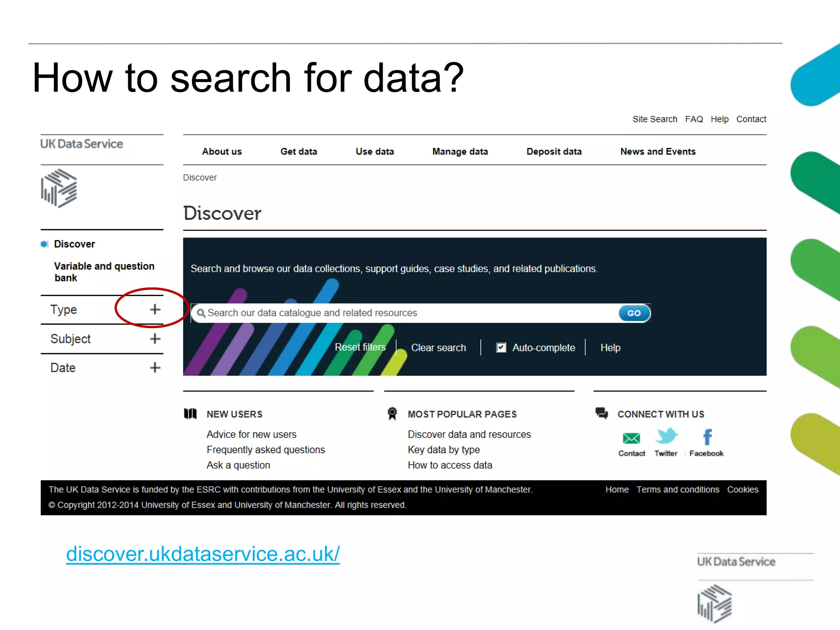
Task: Open the News and Events menu
Action: 658,152
